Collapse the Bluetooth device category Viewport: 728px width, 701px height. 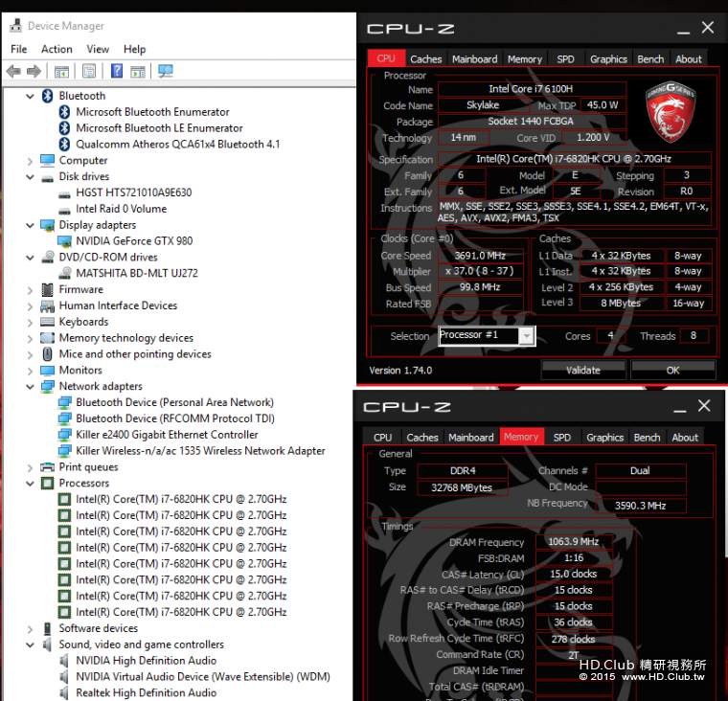click(31, 96)
